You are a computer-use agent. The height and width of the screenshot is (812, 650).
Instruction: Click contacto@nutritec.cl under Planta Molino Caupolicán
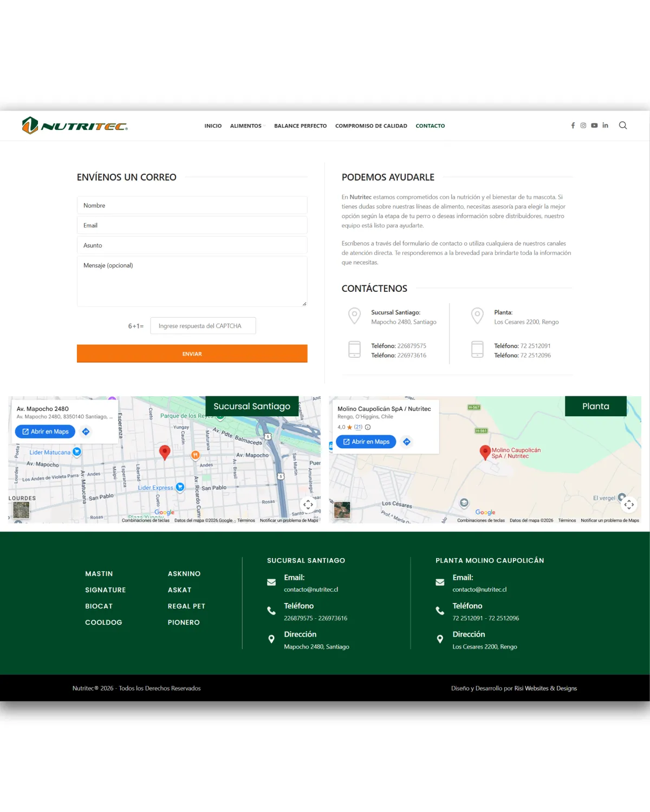[x=479, y=590]
